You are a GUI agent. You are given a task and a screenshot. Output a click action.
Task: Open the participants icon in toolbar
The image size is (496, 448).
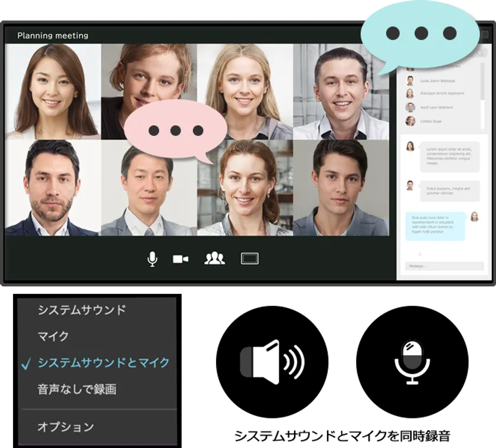pyautogui.click(x=214, y=259)
